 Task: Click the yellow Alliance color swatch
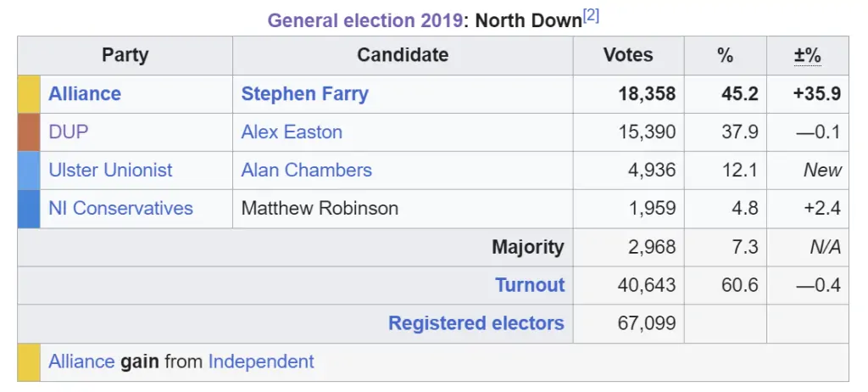(x=29, y=94)
